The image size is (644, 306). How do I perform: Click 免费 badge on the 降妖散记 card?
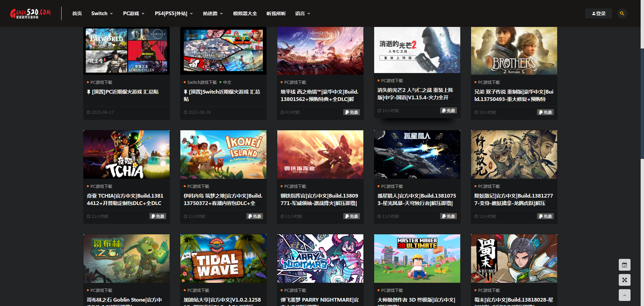coord(545,216)
